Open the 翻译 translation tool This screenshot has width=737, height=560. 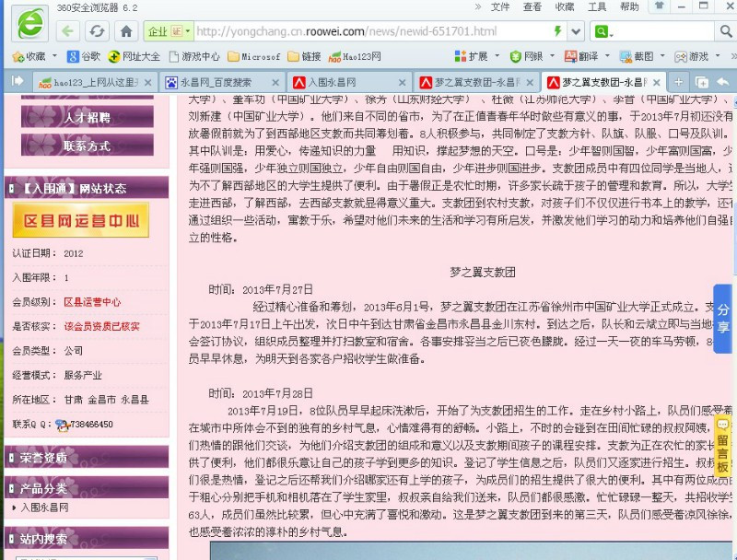click(590, 57)
